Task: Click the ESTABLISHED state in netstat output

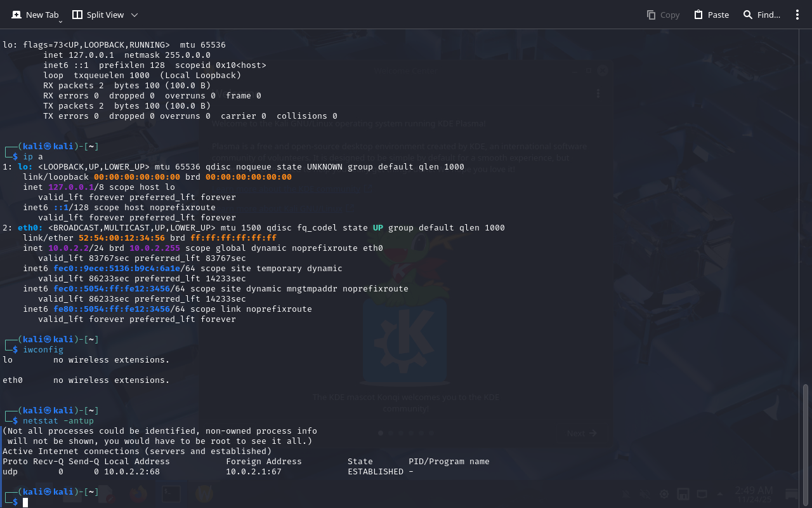Action: 376,471
